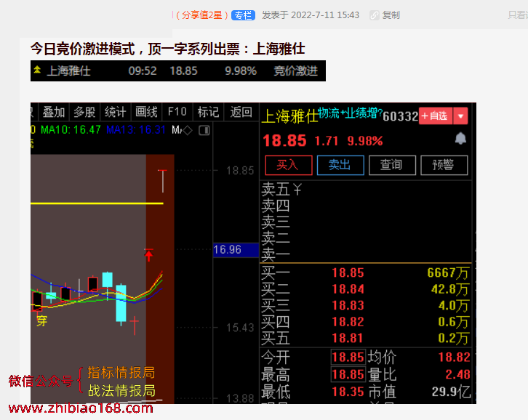Expand the dropdown arrow beside +自选
The height and width of the screenshot is (420, 528).
click(460, 116)
